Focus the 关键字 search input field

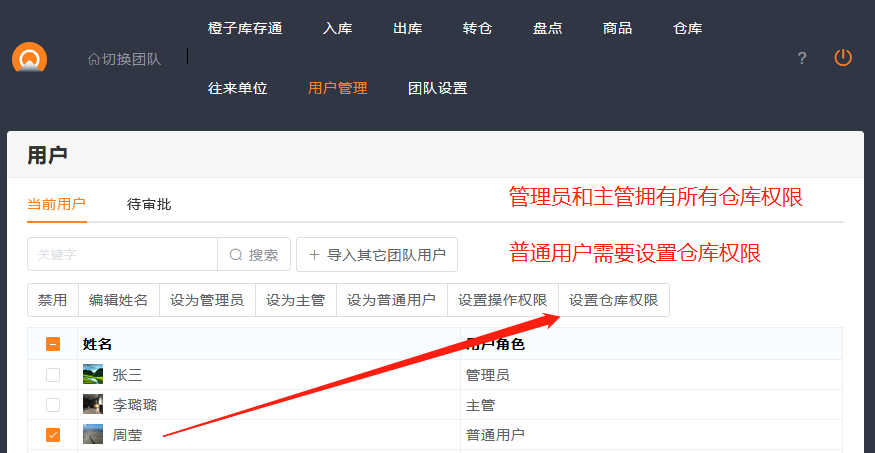pyautogui.click(x=122, y=255)
